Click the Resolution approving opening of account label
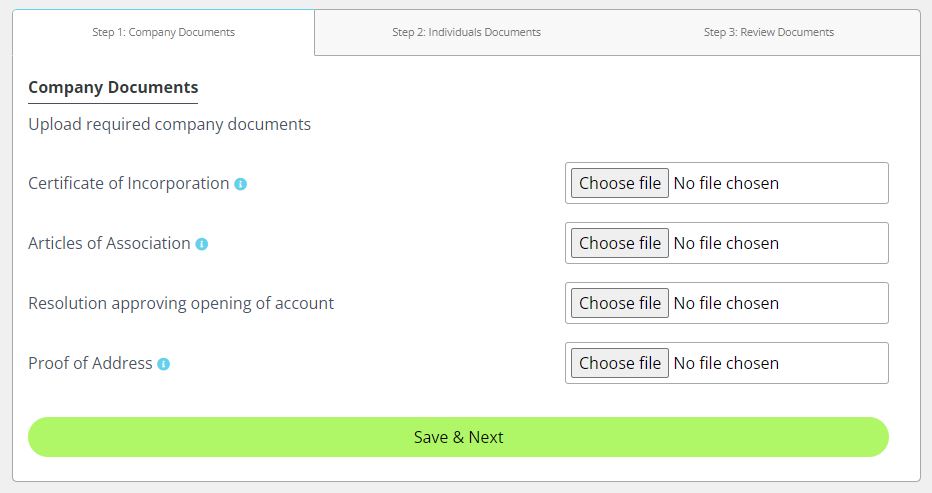Image resolution: width=932 pixels, height=493 pixels. pos(181,304)
